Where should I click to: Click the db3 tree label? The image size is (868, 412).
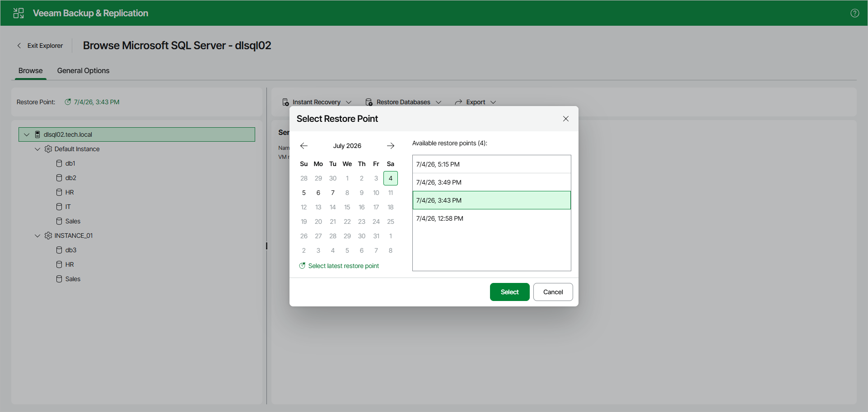71,250
